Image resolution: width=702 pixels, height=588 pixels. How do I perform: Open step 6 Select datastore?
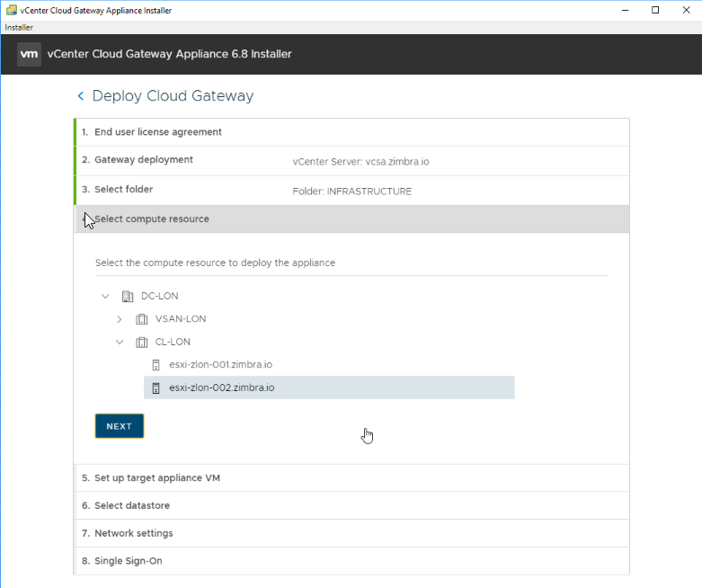tap(351, 505)
